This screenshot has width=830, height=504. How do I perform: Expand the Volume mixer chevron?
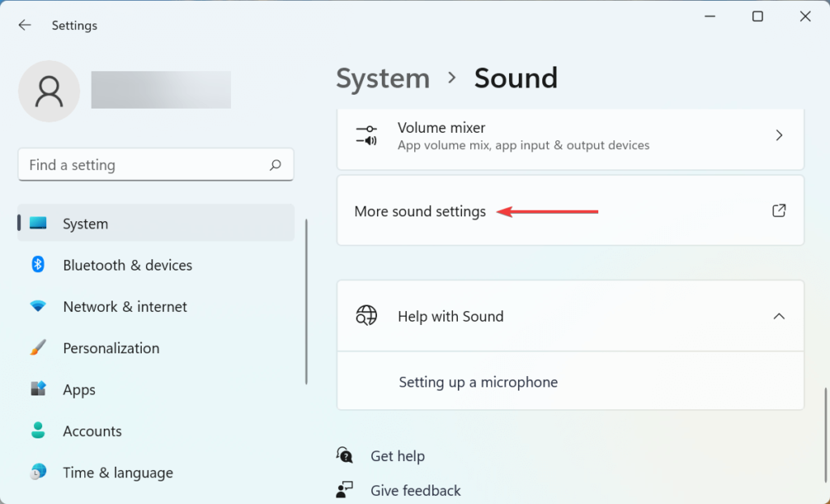(778, 135)
